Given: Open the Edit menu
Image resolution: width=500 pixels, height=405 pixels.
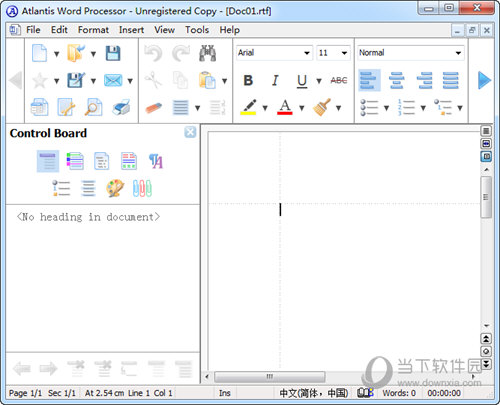Looking at the screenshot, I should [x=59, y=30].
